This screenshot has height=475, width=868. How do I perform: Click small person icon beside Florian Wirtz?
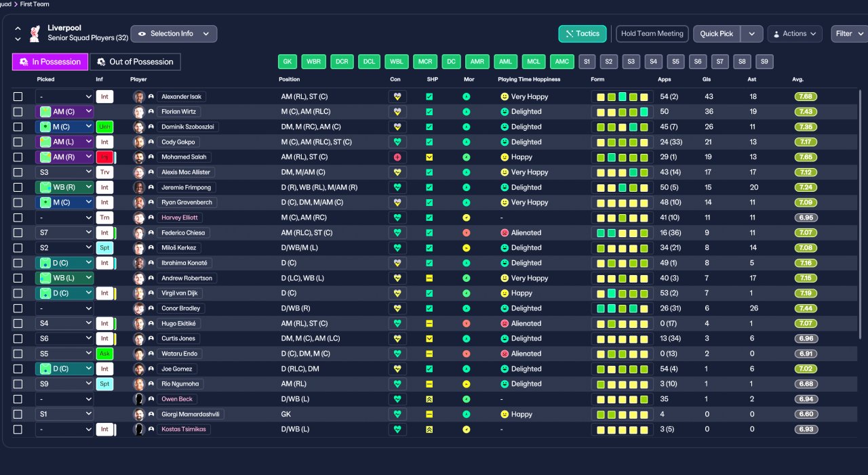(x=151, y=112)
